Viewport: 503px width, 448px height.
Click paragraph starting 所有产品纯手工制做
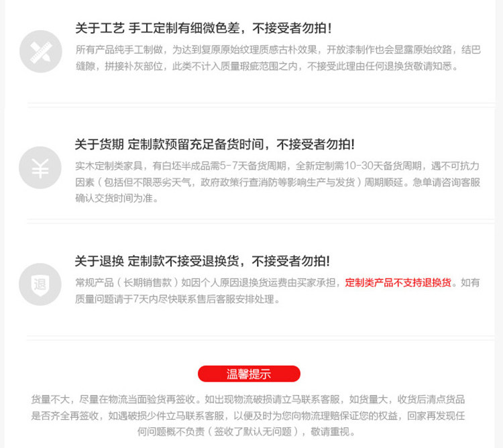(278, 58)
